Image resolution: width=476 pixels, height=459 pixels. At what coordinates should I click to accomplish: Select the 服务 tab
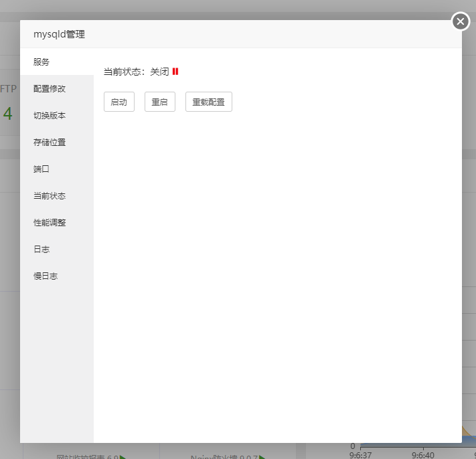click(x=57, y=62)
